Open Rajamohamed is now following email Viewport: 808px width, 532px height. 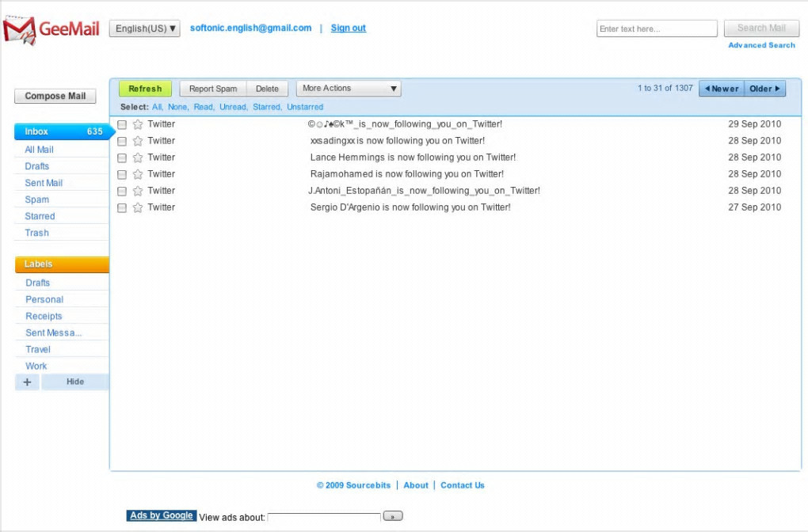tap(407, 174)
